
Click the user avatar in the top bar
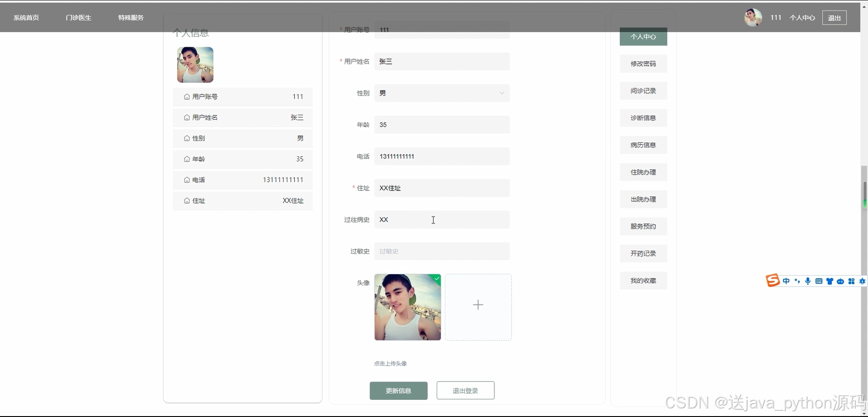(x=753, y=18)
